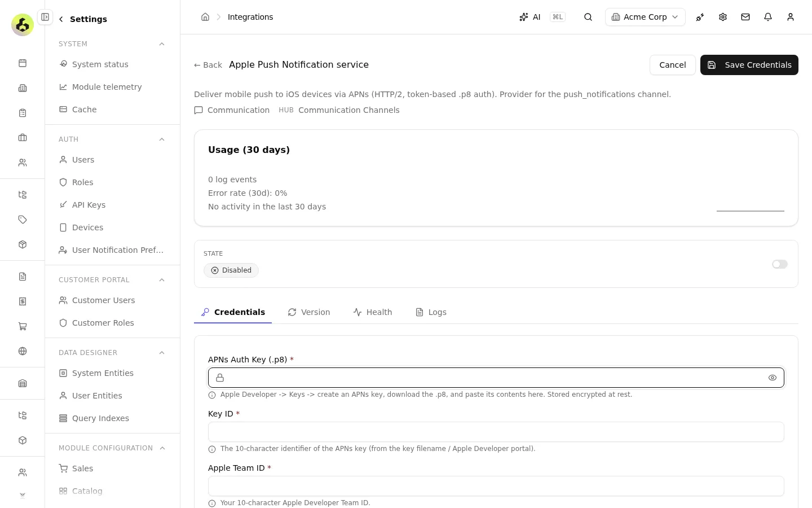The width and height of the screenshot is (812, 508).
Task: Open the mail inbox icon
Action: pos(745,17)
